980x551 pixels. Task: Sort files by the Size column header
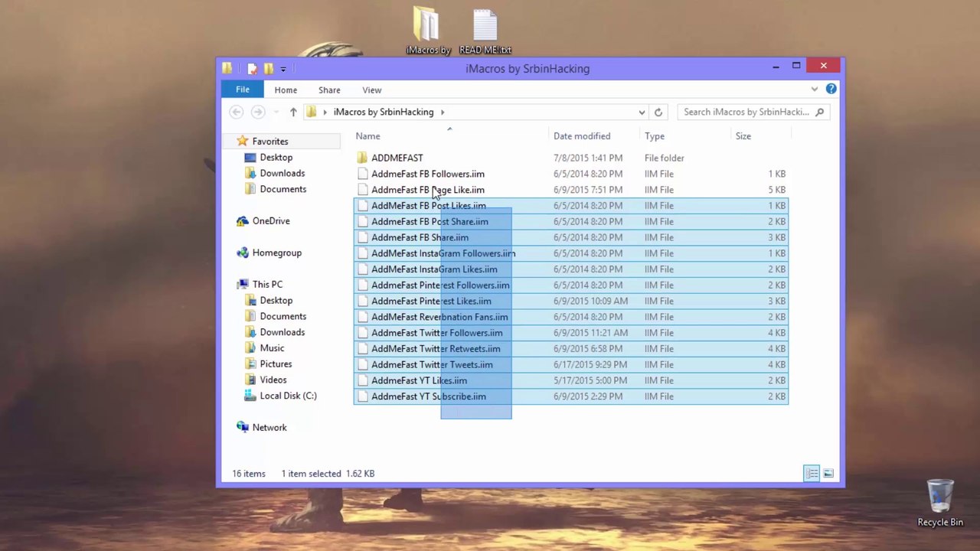coord(743,136)
